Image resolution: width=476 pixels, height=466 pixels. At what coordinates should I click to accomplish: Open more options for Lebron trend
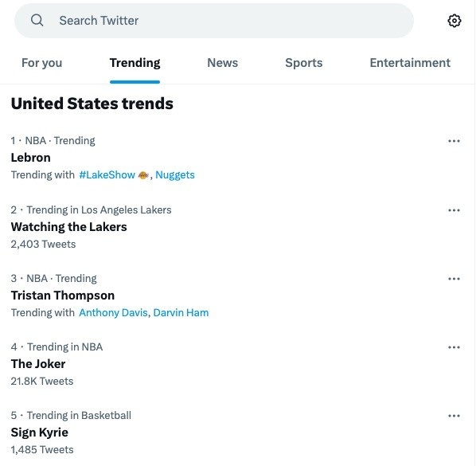tap(454, 141)
